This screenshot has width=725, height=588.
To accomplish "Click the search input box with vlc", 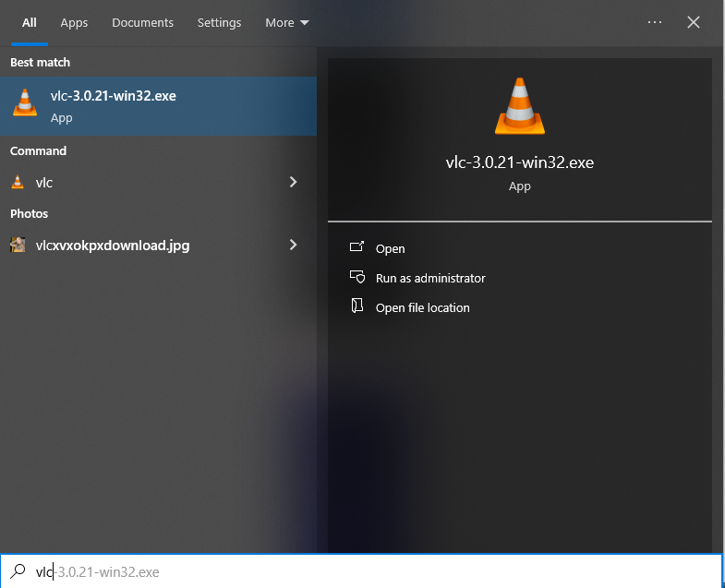I will 360,571.
